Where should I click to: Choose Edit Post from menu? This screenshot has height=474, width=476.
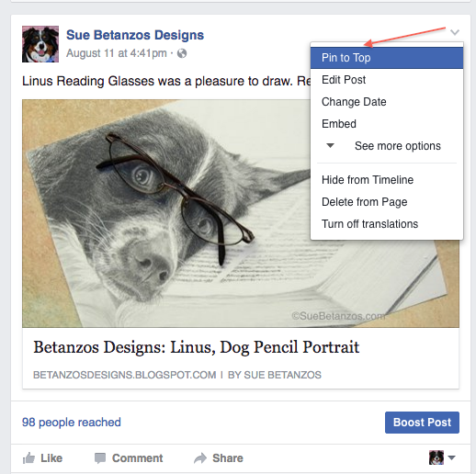pos(387,80)
